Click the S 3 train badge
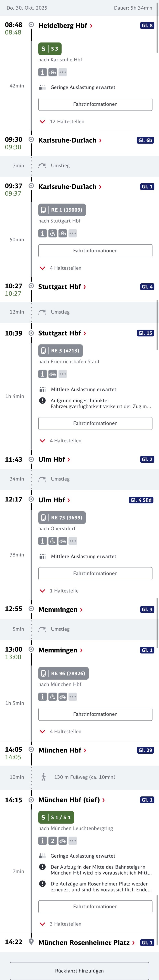Image resolution: width=159 pixels, height=980 pixels. pyautogui.click(x=50, y=49)
